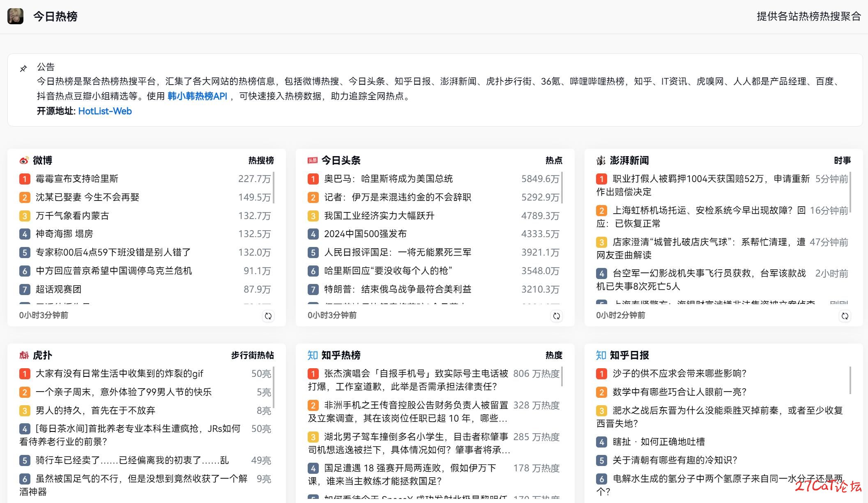Open 专家称00后4点59下班没错 entry
Image resolution: width=868 pixels, height=503 pixels.
tap(113, 252)
